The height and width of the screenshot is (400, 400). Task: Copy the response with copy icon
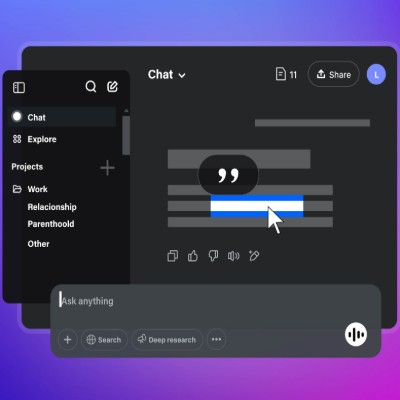click(x=173, y=256)
